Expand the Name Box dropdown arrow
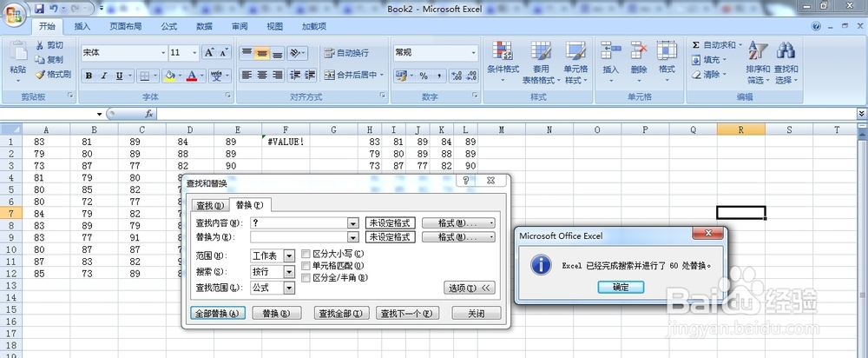The height and width of the screenshot is (358, 868). (100, 114)
